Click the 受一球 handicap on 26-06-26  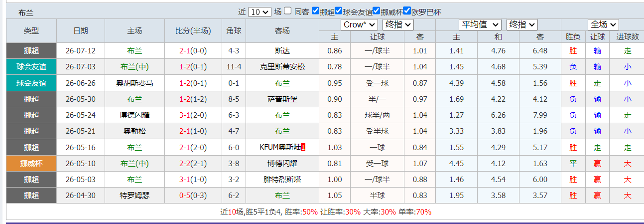(377, 83)
